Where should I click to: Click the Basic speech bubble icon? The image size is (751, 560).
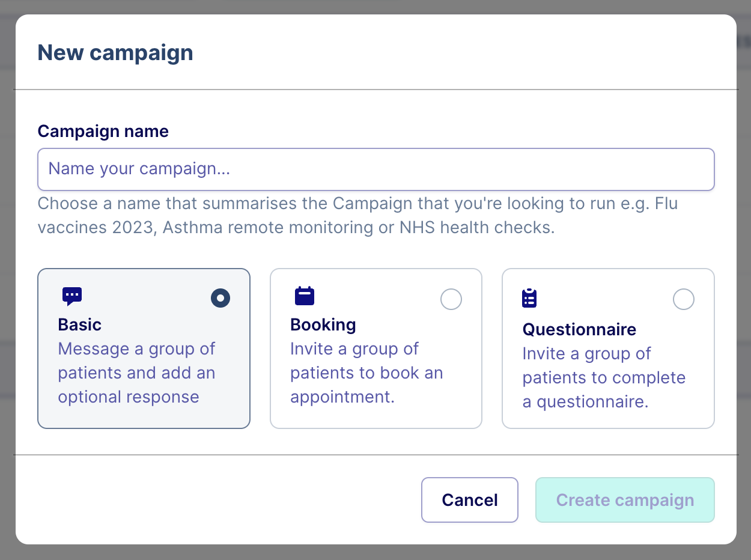coord(72,296)
